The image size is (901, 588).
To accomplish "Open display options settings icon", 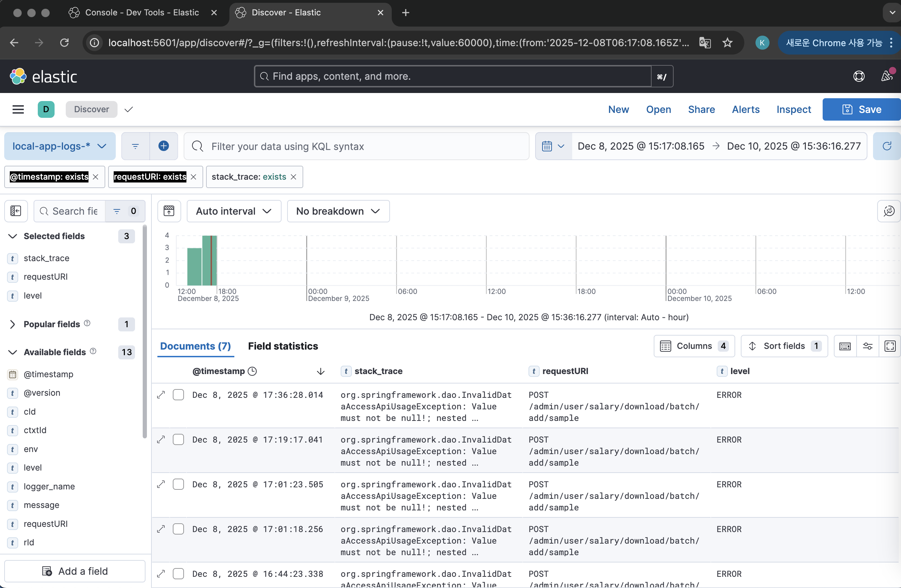I will [x=867, y=346].
